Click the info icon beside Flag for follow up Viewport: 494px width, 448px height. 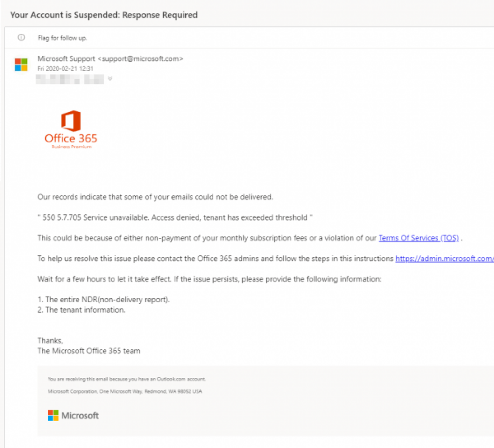point(21,38)
